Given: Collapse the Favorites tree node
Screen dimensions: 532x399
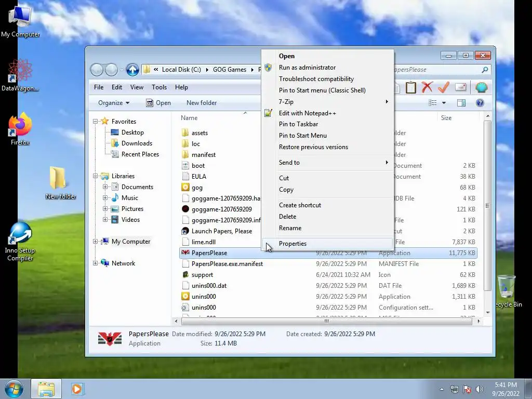Looking at the screenshot, I should click(96, 122).
